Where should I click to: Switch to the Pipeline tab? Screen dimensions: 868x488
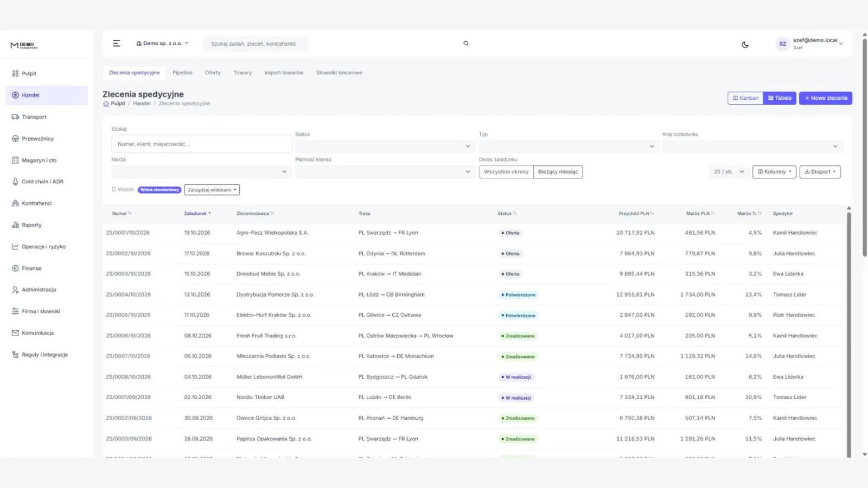tap(182, 73)
